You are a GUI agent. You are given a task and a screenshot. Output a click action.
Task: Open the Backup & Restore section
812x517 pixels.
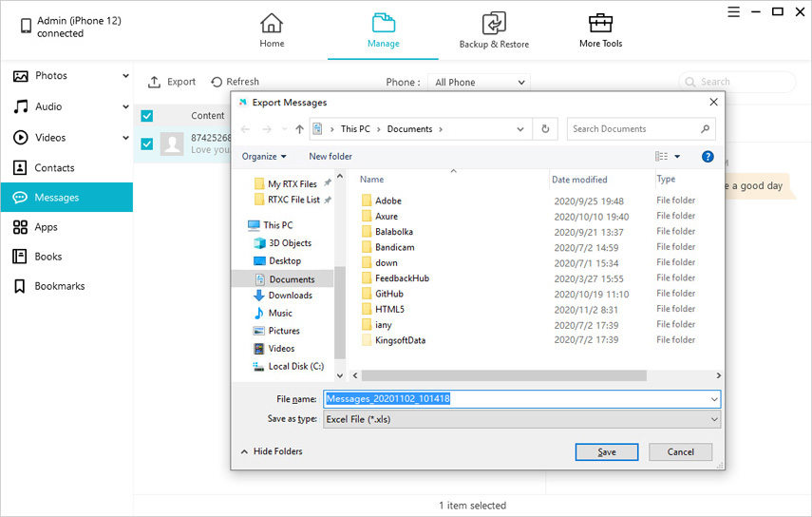point(494,24)
